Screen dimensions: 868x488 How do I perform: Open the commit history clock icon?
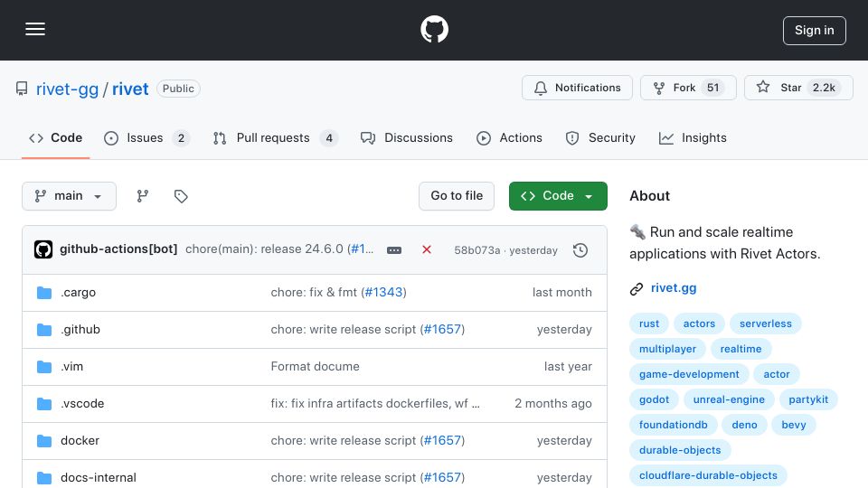pyautogui.click(x=580, y=250)
